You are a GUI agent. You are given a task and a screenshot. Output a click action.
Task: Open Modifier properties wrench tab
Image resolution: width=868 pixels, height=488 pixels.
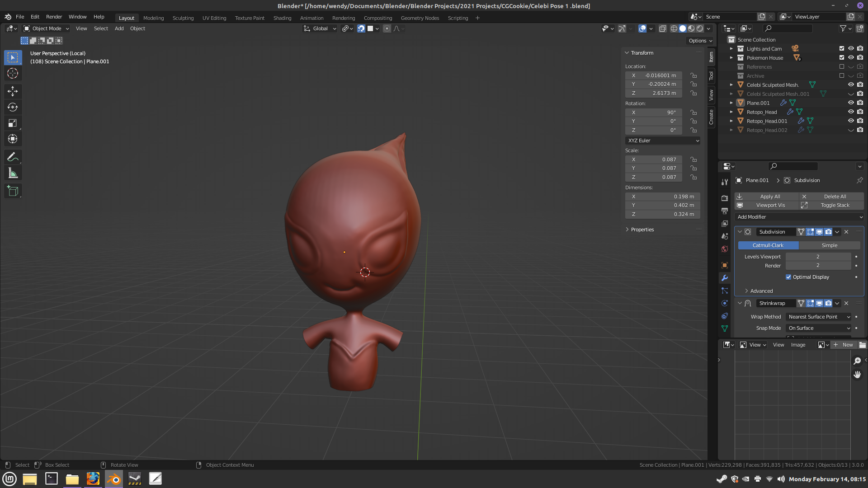pyautogui.click(x=725, y=278)
